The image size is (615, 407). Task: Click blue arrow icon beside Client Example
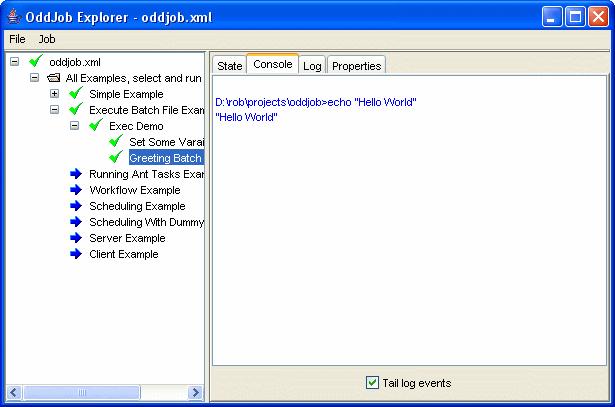click(76, 254)
